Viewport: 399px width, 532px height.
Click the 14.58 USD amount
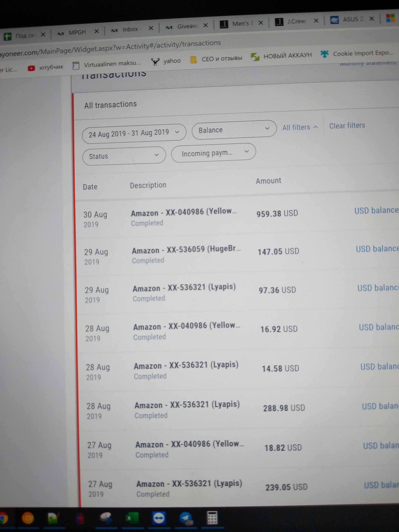(280, 369)
